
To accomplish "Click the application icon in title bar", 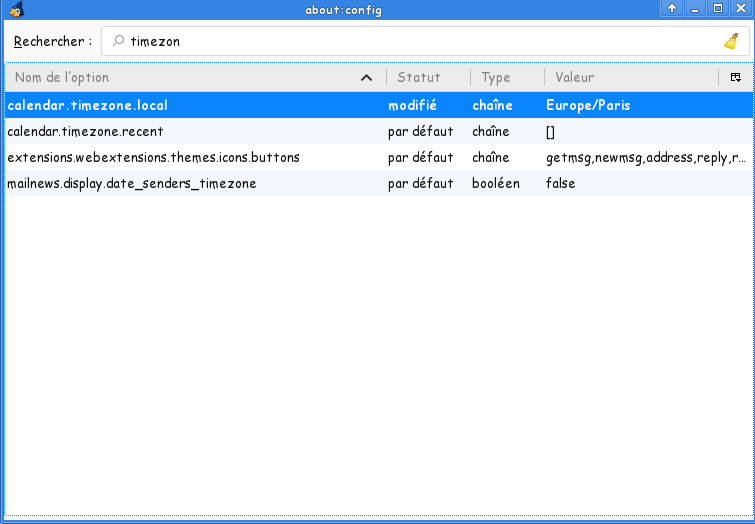I will (x=15, y=9).
